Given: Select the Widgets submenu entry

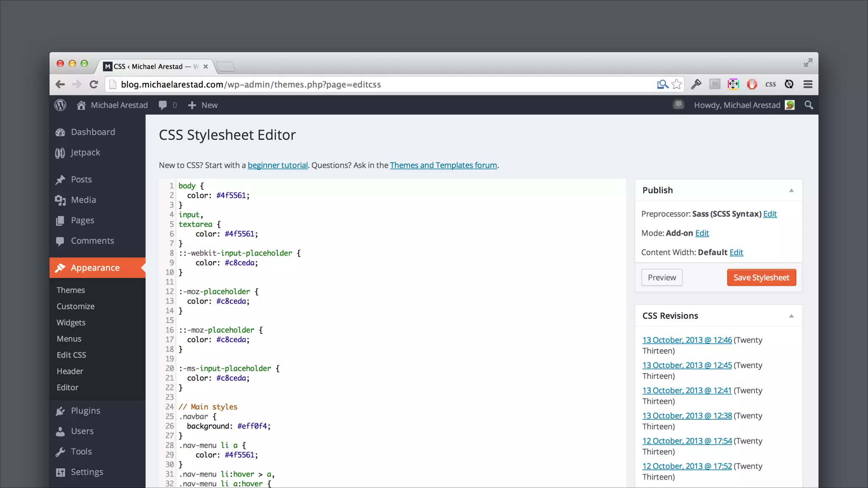Looking at the screenshot, I should coord(71,322).
